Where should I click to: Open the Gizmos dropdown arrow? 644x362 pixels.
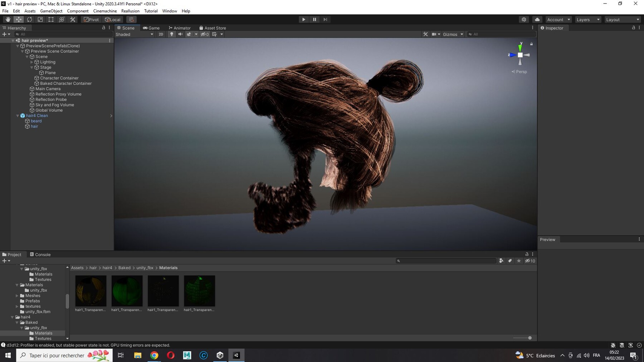click(462, 34)
